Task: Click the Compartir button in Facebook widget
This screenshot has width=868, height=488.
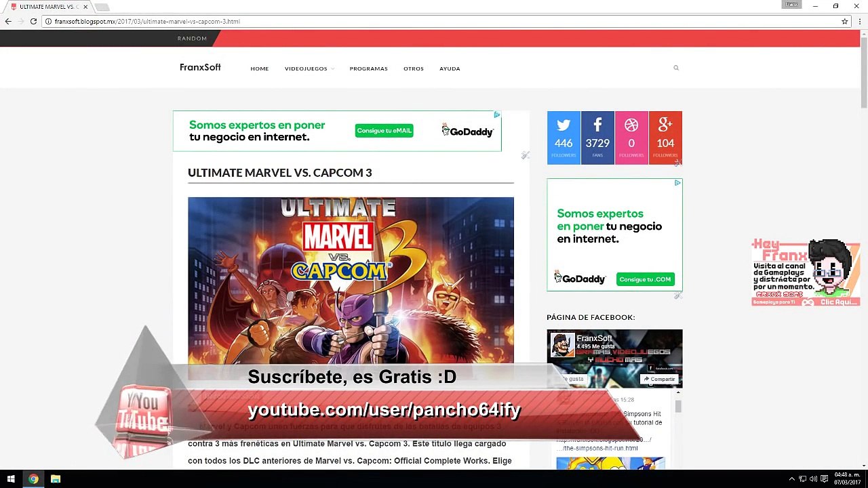Action: [x=659, y=379]
